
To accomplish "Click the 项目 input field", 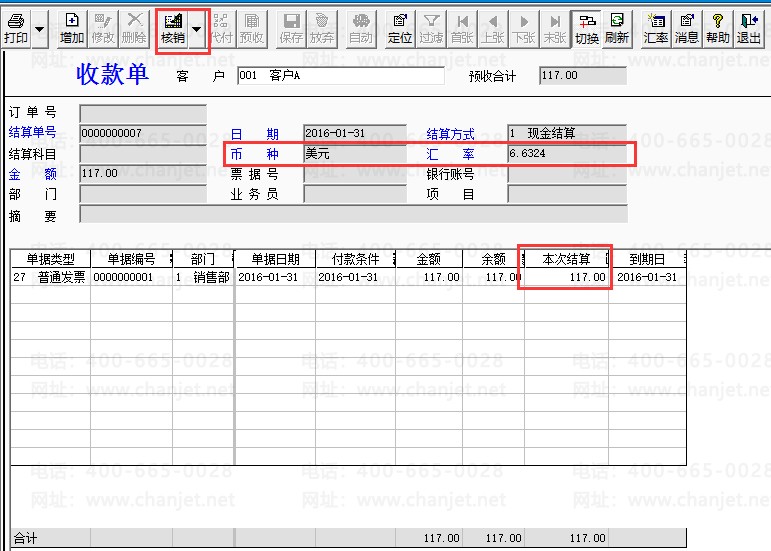I will 567,194.
